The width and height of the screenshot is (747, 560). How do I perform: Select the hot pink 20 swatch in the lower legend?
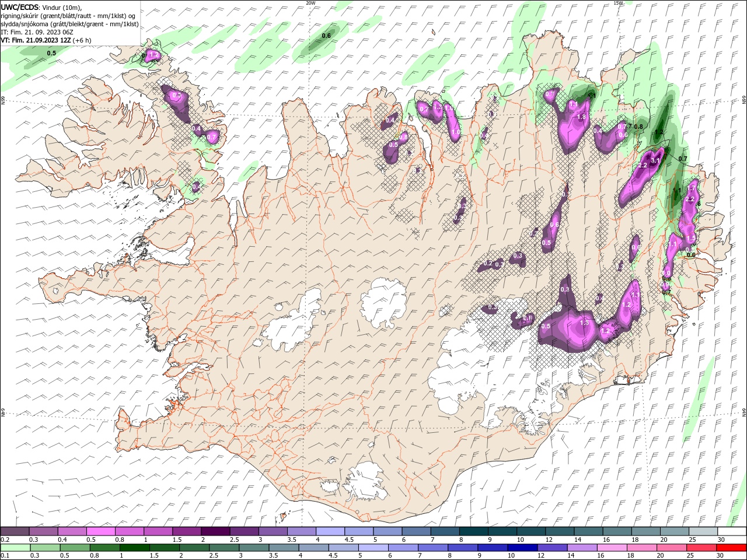[x=672, y=548]
